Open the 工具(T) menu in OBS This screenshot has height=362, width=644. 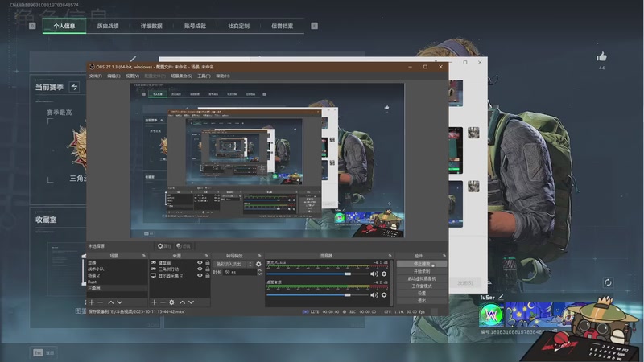point(204,76)
